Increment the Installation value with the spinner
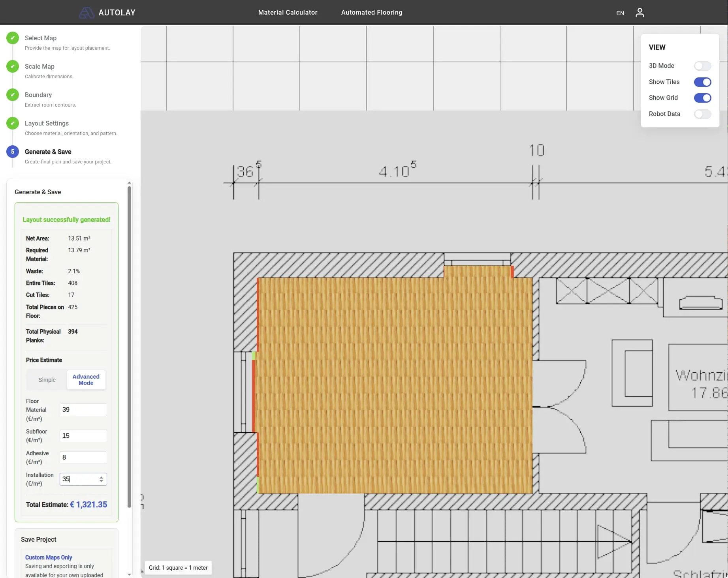728x578 pixels. [x=102, y=477]
